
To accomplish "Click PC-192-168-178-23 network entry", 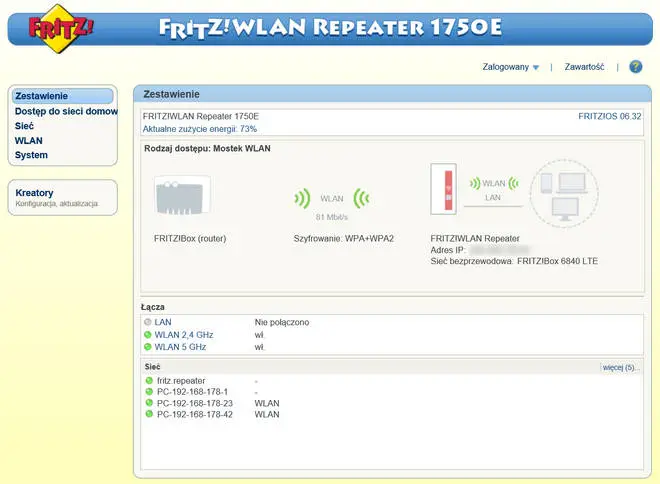I will click(x=194, y=403).
